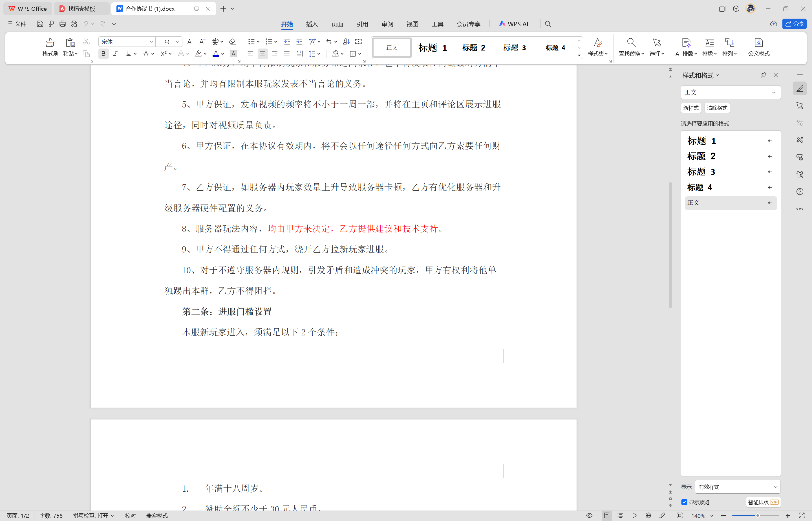Click the center alignment icon
The width and height of the screenshot is (812, 521).
click(262, 54)
